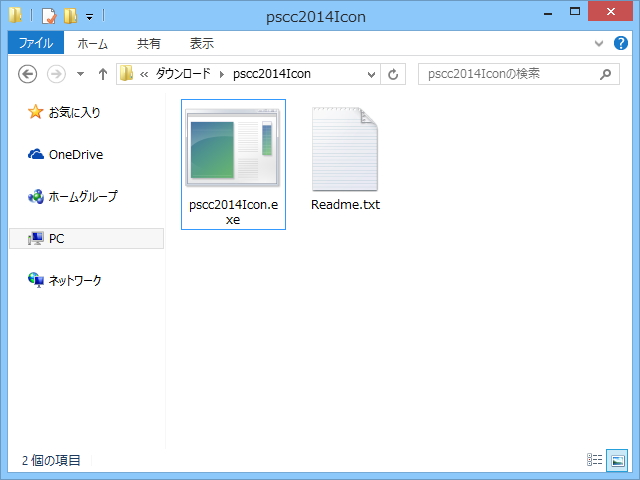Image resolution: width=640 pixels, height=480 pixels.
Task: Click the Properties quick access icon
Action: click(x=49, y=16)
